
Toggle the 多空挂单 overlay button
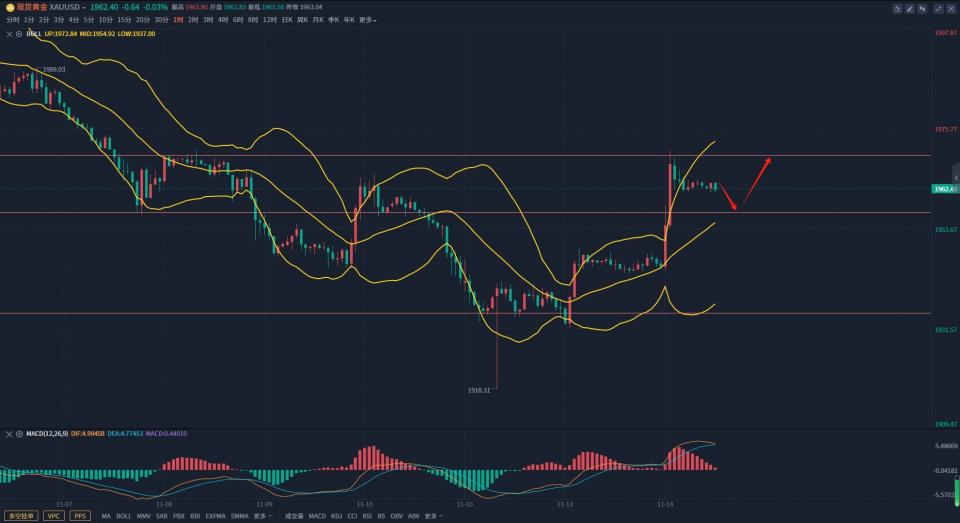coord(21,516)
